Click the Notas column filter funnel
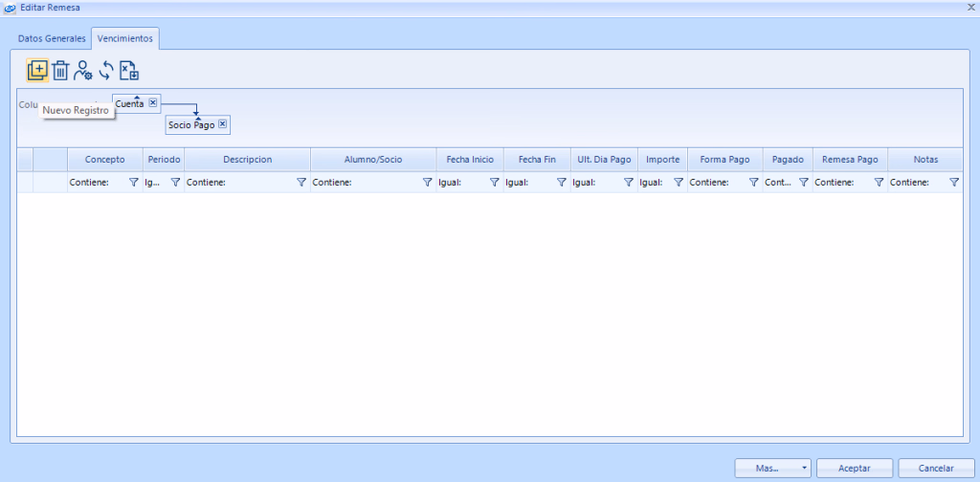This screenshot has width=980, height=482. click(953, 182)
